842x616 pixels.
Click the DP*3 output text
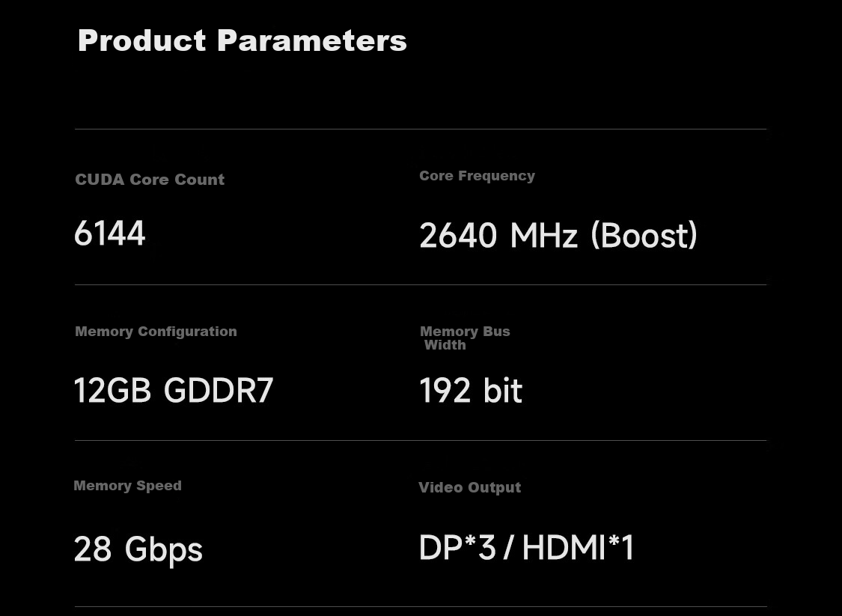point(457,547)
